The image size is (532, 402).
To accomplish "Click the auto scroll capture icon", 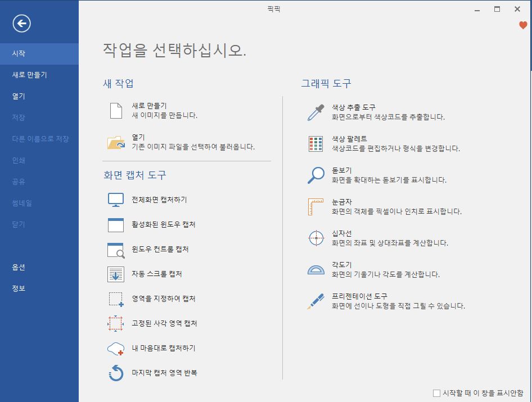I will coord(116,274).
